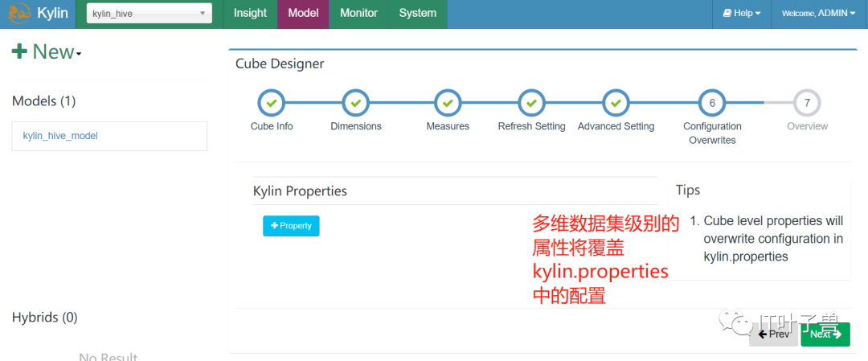This screenshot has height=361, width=868.
Task: Click the Cube Designer title
Action: tap(280, 64)
